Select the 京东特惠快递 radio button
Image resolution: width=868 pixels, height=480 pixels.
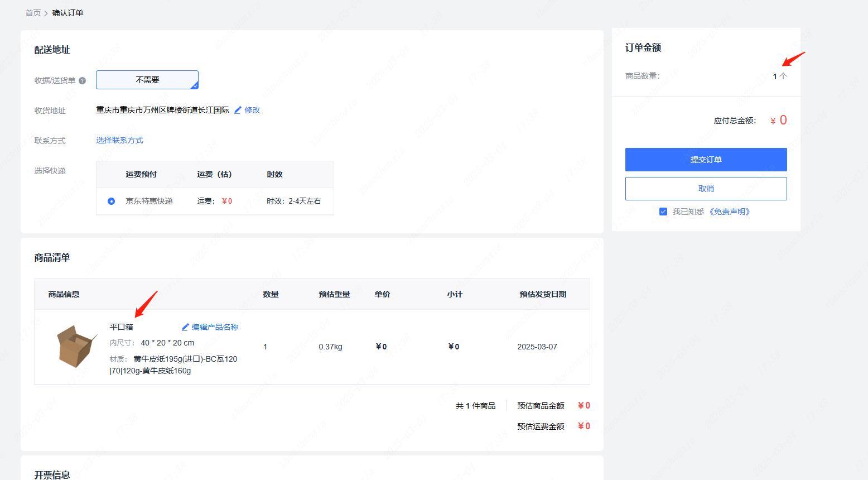pos(112,201)
